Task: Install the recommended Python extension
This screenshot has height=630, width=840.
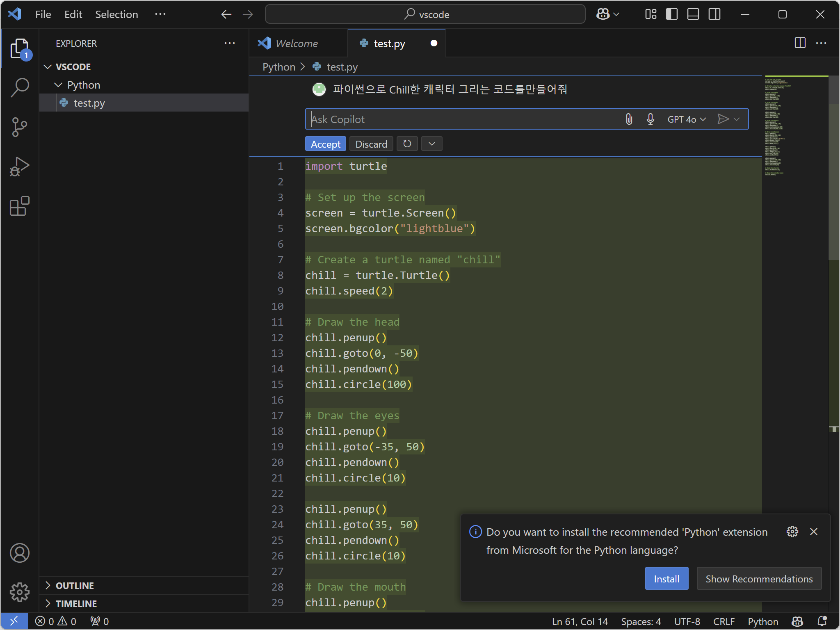Action: pyautogui.click(x=666, y=579)
